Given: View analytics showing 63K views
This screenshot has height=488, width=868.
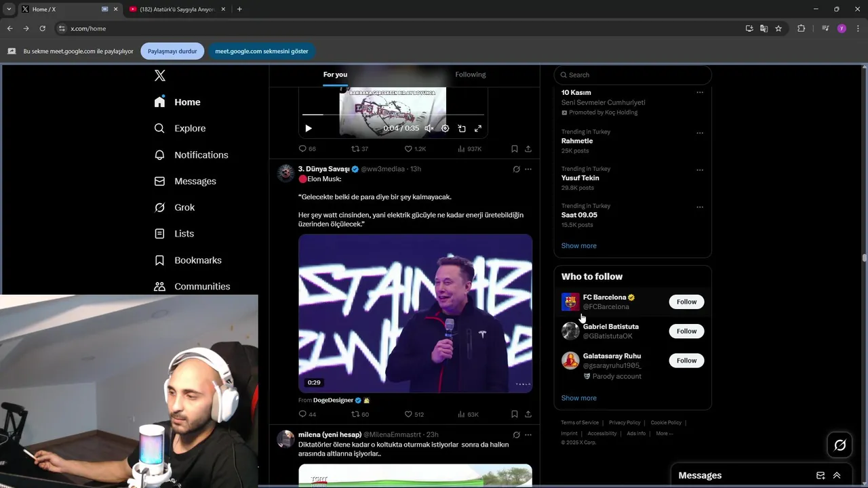Looking at the screenshot, I should [468, 414].
